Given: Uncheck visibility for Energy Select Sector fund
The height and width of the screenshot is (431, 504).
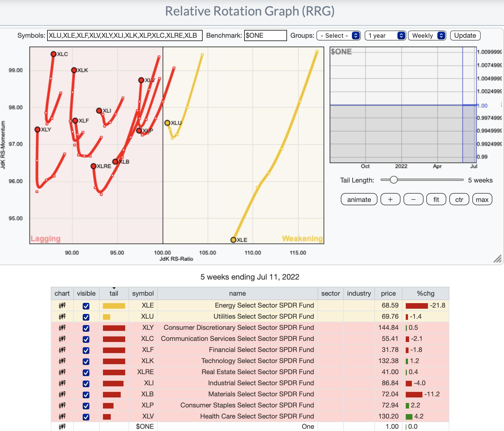Looking at the screenshot, I should (86, 306).
